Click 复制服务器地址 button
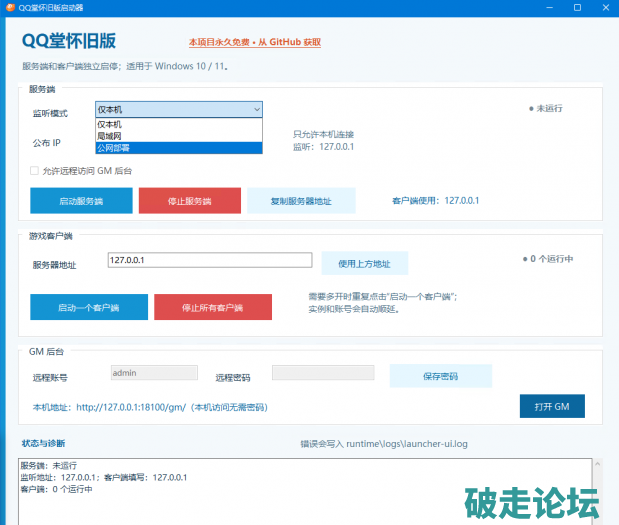This screenshot has width=619, height=525. tap(301, 201)
